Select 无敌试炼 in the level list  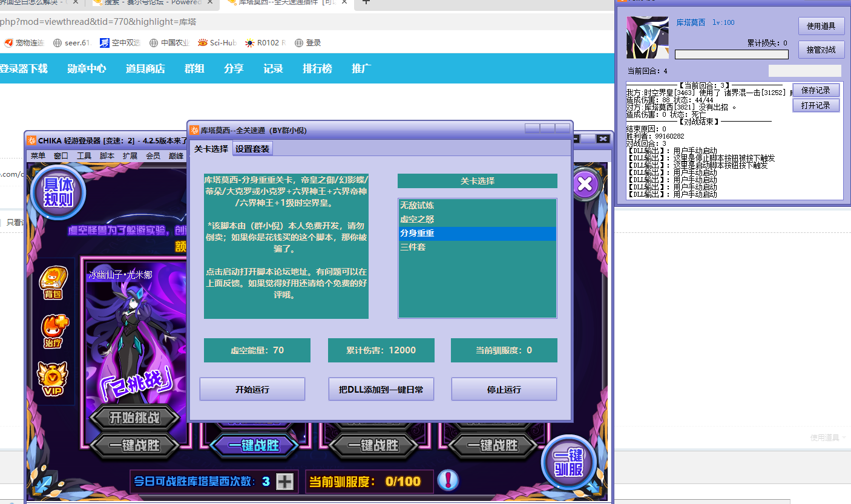477,206
